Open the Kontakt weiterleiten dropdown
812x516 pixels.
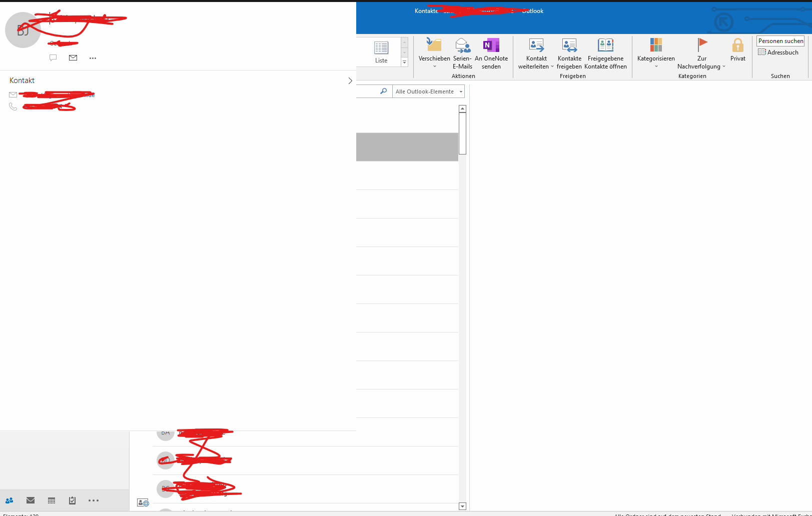point(536,53)
